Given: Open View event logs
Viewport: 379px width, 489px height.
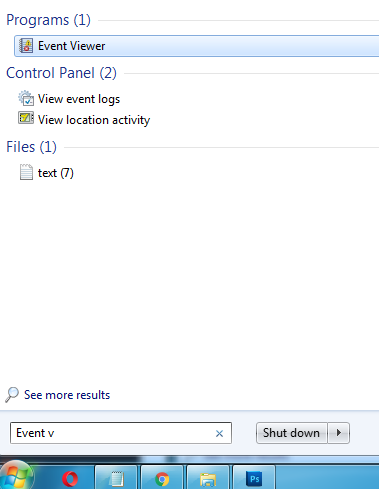Looking at the screenshot, I should [x=79, y=99].
